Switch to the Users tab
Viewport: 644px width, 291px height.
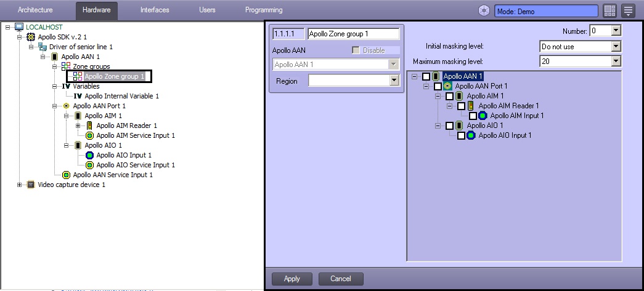coord(207,9)
